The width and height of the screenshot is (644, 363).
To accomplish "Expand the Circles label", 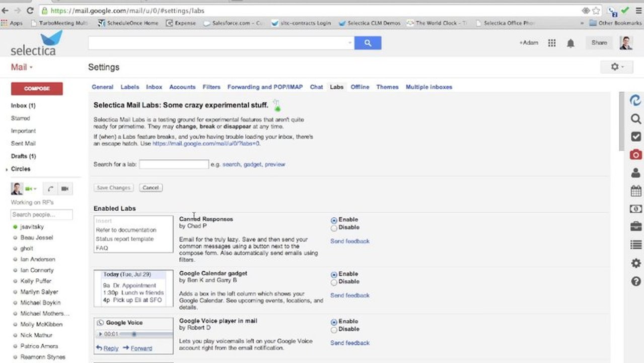I will (x=6, y=169).
